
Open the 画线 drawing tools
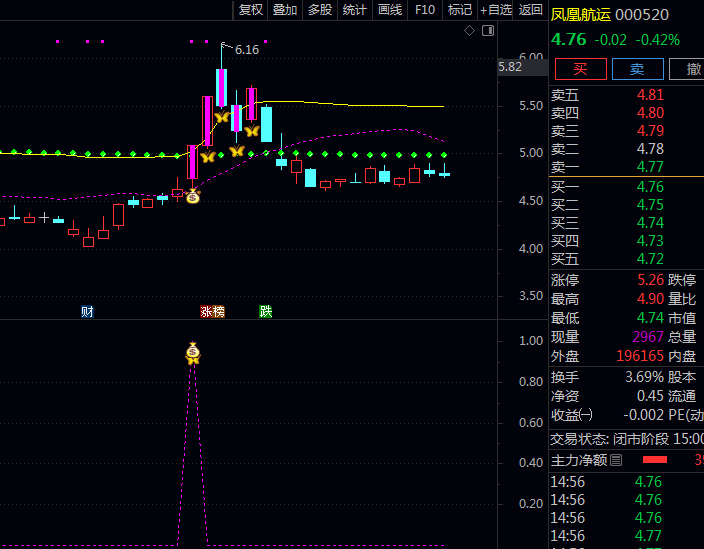[389, 10]
